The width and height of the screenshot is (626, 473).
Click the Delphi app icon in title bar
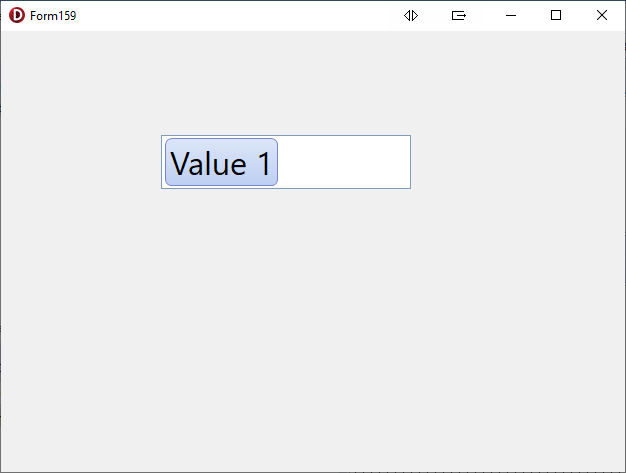pyautogui.click(x=17, y=15)
